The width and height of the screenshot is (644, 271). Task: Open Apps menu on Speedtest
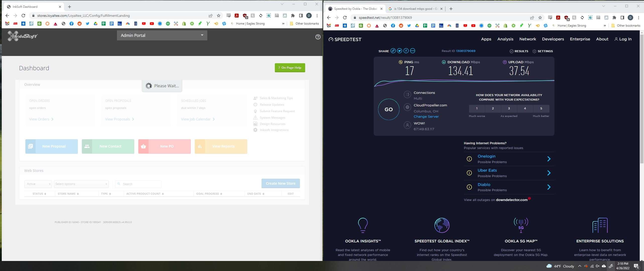[486, 39]
